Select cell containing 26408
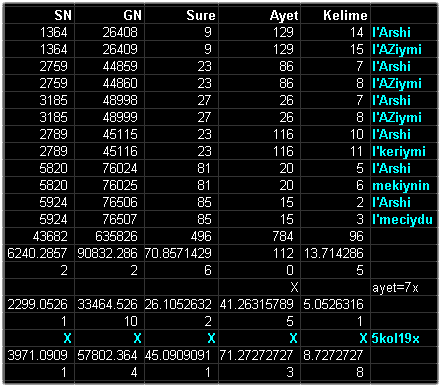 pos(110,32)
